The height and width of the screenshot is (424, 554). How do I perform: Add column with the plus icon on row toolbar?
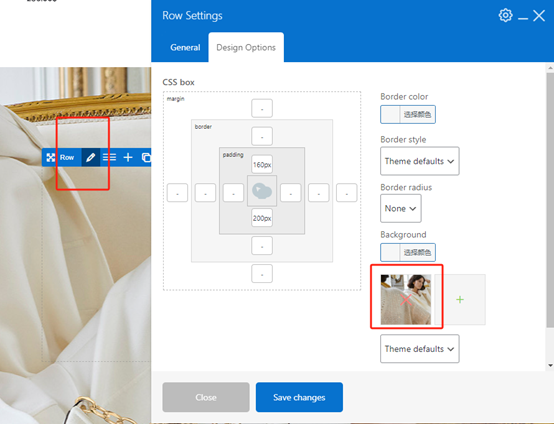click(x=128, y=157)
